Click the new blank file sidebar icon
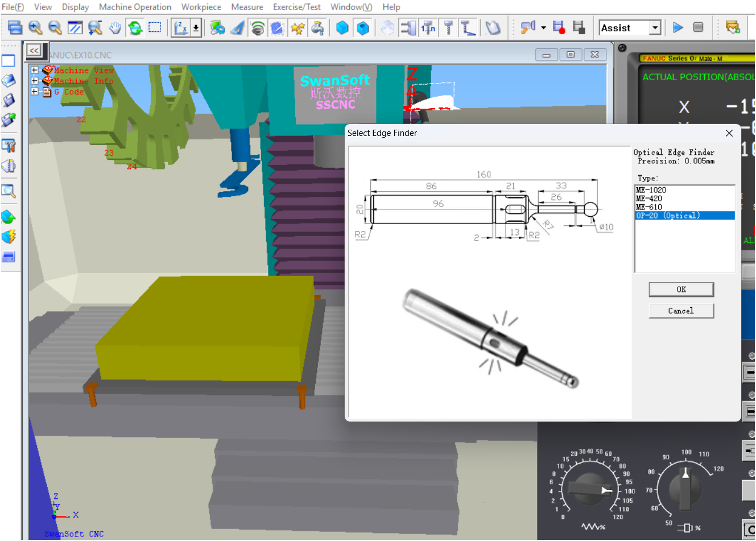This screenshot has width=756, height=541. (9, 61)
